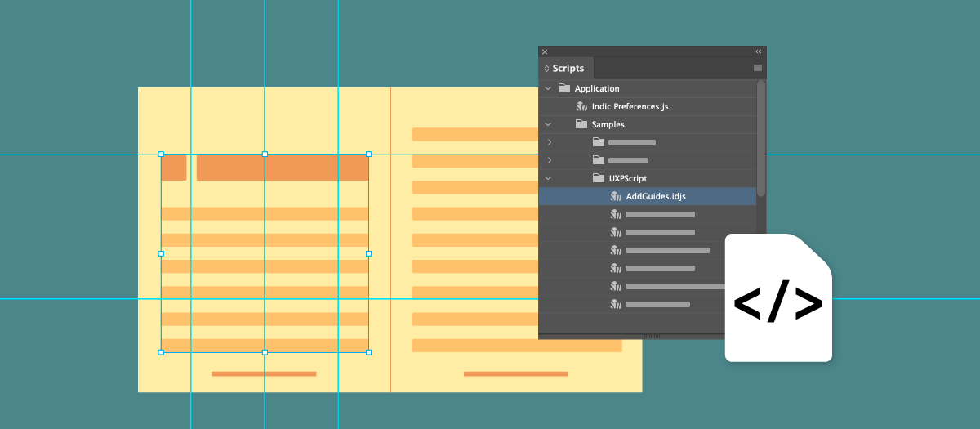The image size is (980, 429).
Task: Open the Scripts panel flyout menu
Action: pyautogui.click(x=757, y=68)
